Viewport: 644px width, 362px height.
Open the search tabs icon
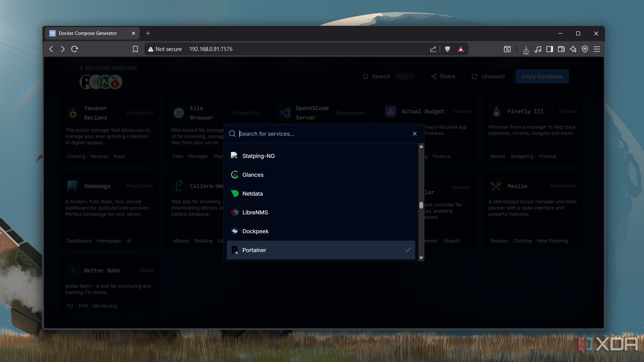point(507,49)
